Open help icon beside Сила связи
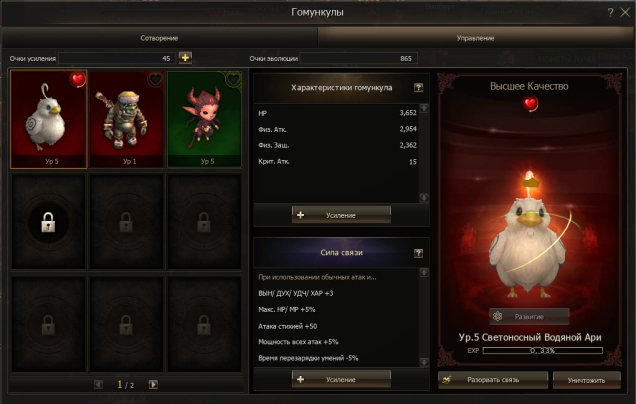This screenshot has height=404, width=636. click(x=418, y=253)
